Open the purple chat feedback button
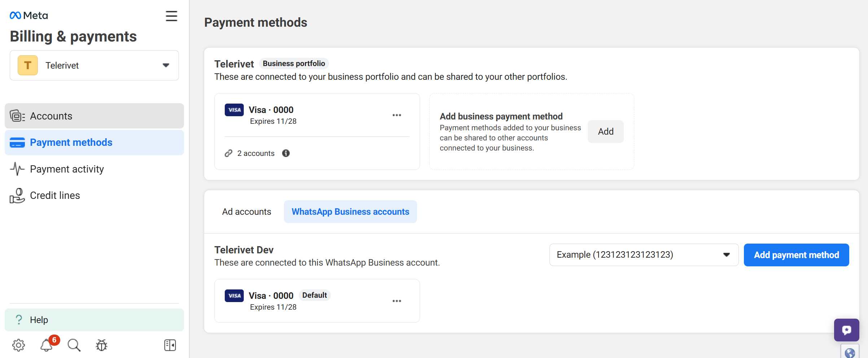The width and height of the screenshot is (868, 358). 847,330
